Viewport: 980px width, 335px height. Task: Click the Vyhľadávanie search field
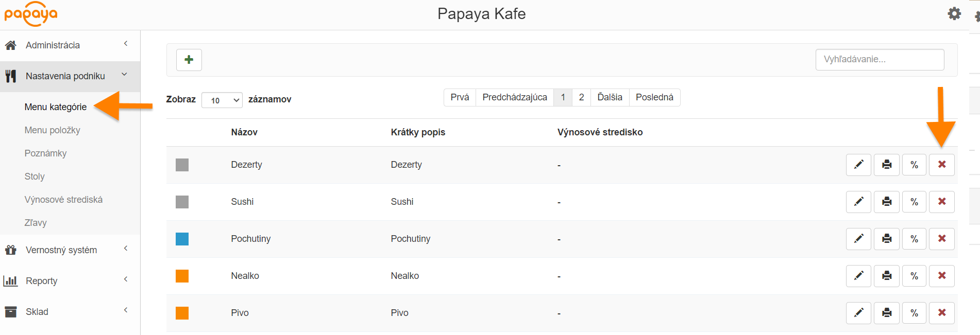click(x=880, y=60)
